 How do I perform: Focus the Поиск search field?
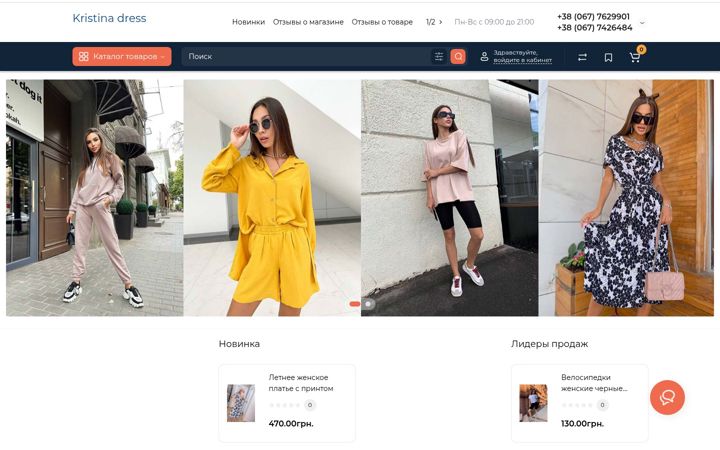coord(305,56)
